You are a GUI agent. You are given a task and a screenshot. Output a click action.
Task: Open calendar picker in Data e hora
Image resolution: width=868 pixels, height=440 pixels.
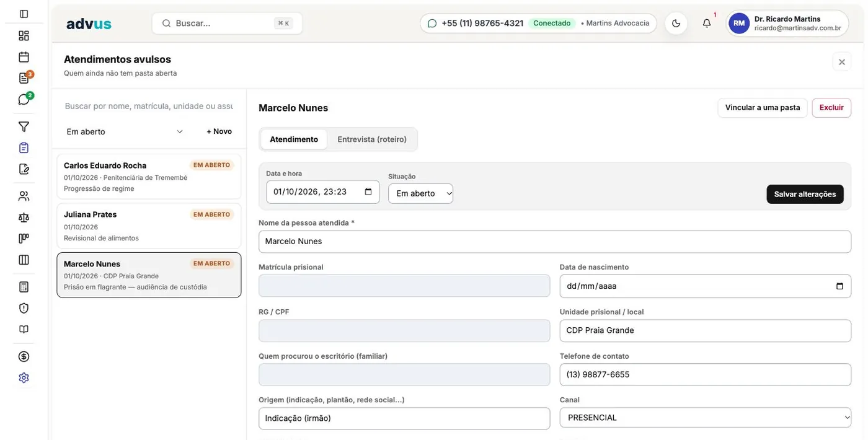pyautogui.click(x=368, y=192)
